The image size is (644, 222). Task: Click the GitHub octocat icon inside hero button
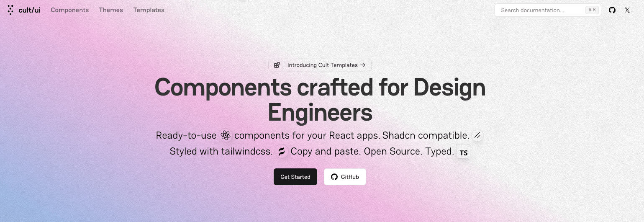pyautogui.click(x=334, y=177)
